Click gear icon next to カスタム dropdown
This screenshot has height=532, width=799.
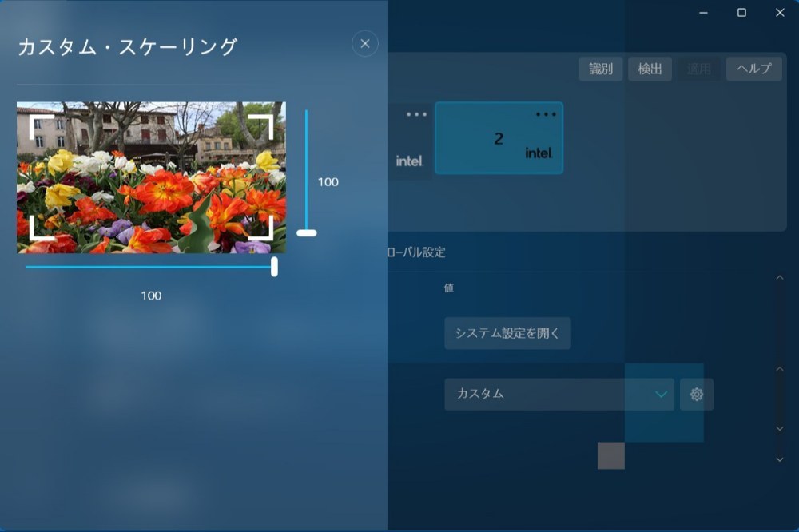click(x=697, y=394)
